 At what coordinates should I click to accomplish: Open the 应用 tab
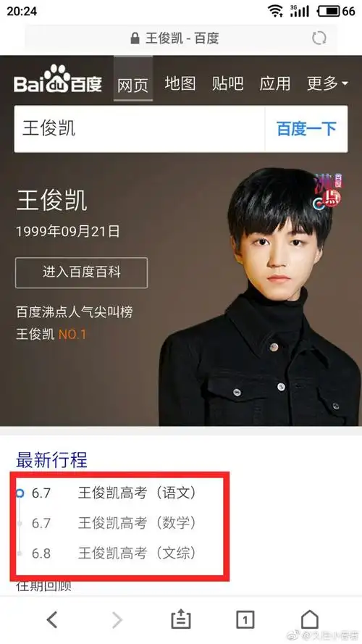point(275,83)
